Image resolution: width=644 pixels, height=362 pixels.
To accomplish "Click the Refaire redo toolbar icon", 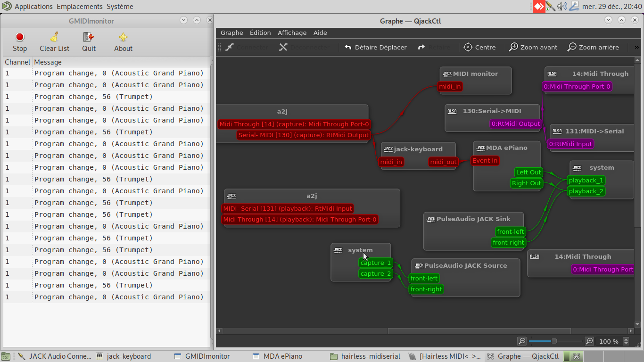I will pyautogui.click(x=421, y=47).
